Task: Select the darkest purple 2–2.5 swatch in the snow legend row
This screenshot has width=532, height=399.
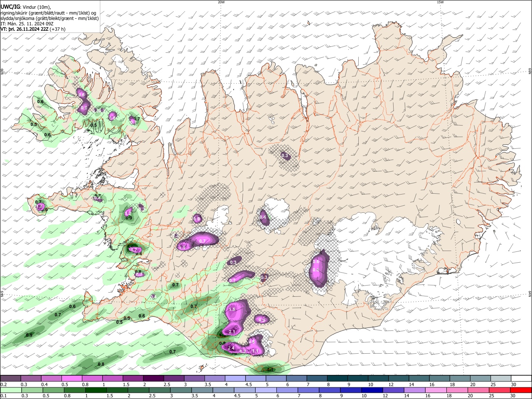Action: (153, 379)
